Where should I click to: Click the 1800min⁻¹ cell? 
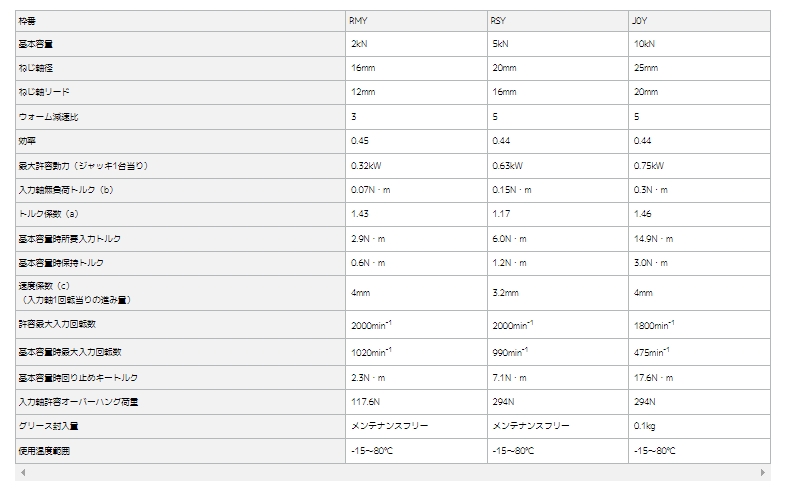pos(654,324)
